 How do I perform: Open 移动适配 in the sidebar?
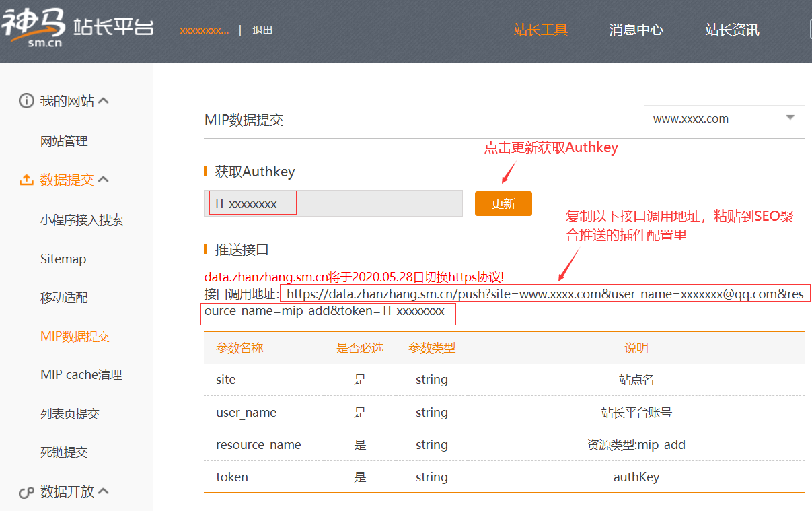[64, 298]
